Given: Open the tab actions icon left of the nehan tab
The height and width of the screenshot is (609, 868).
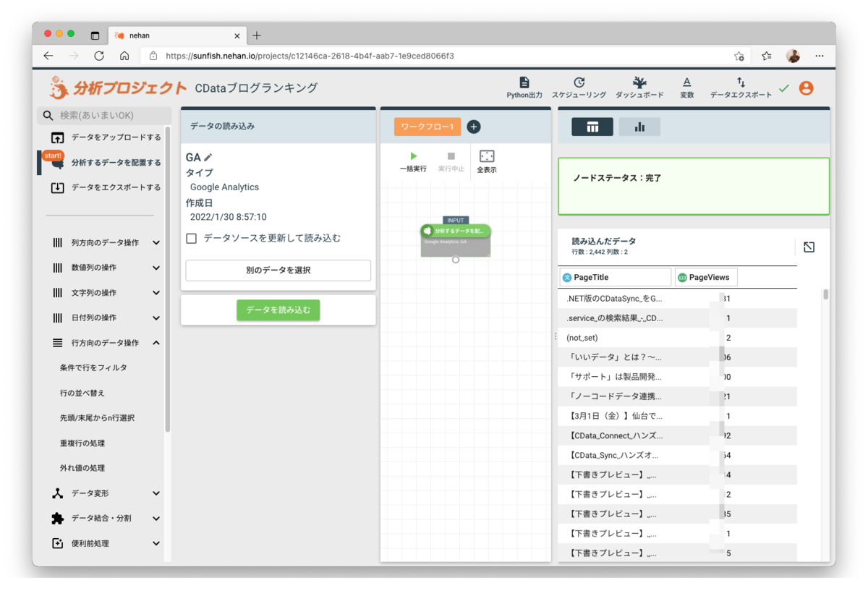Looking at the screenshot, I should [x=95, y=35].
